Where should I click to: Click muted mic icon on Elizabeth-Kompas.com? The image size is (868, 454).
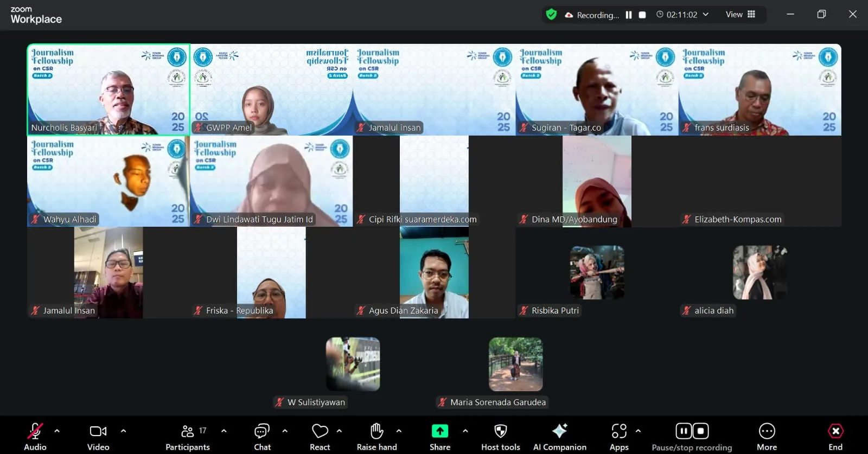[687, 219]
